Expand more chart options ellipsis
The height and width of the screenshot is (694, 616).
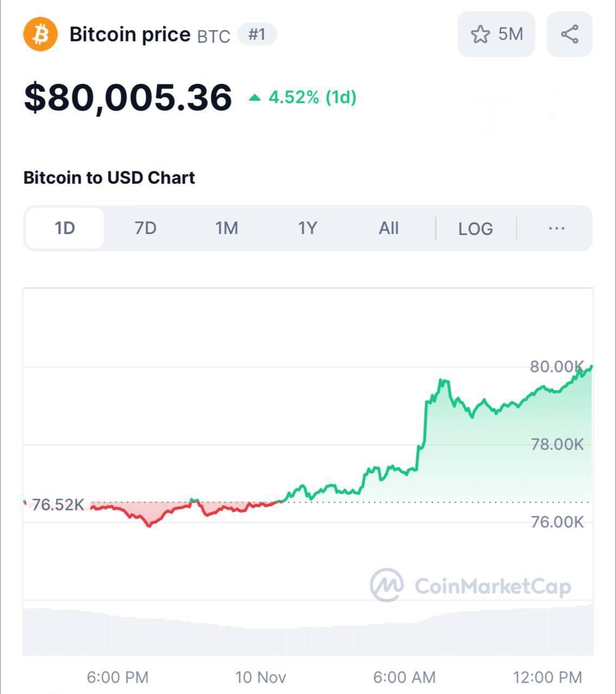[x=556, y=228]
